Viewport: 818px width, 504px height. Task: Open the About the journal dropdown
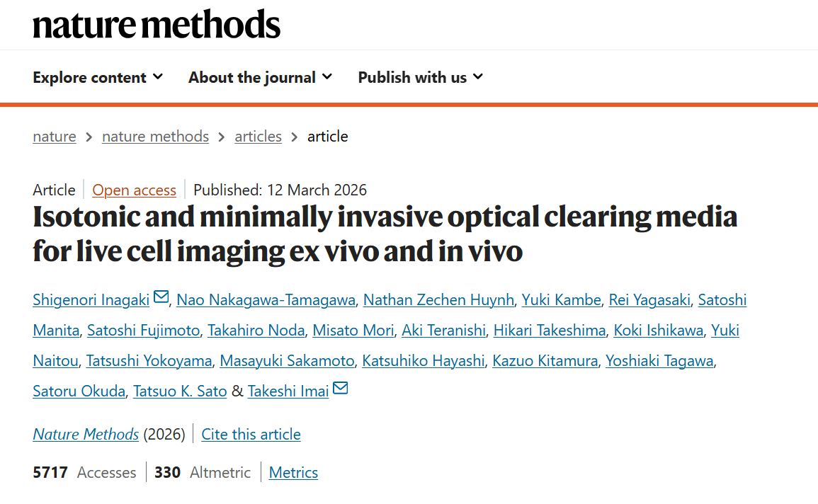(260, 77)
